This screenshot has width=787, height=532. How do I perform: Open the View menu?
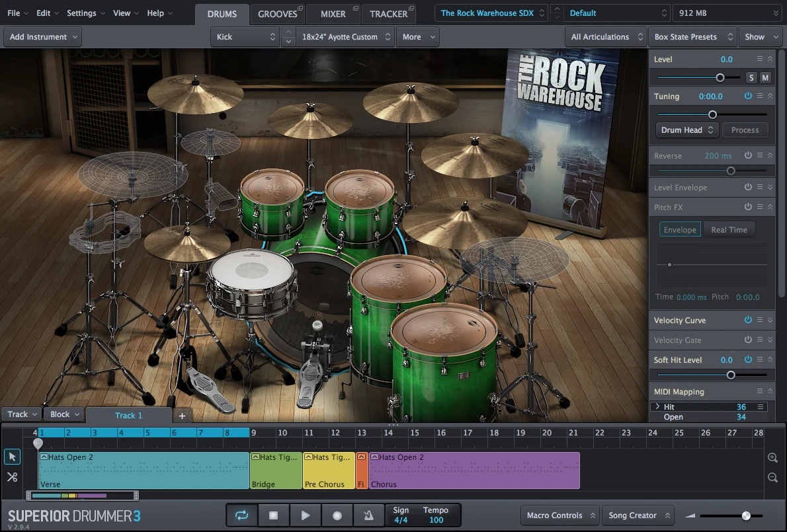click(x=126, y=13)
